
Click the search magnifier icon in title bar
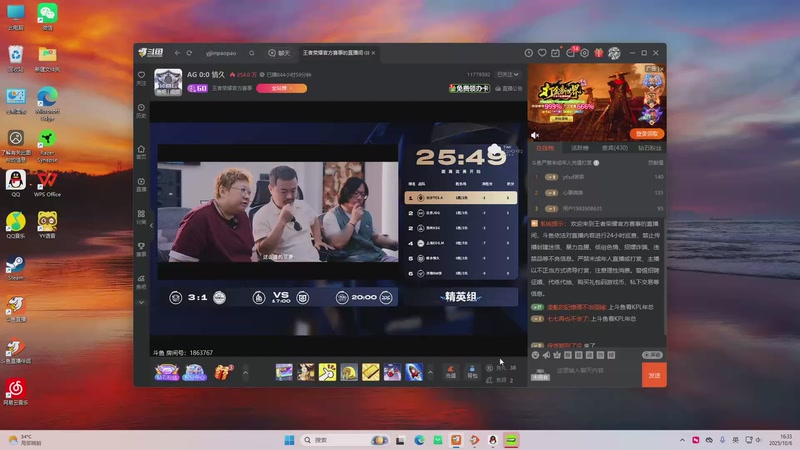(x=252, y=53)
